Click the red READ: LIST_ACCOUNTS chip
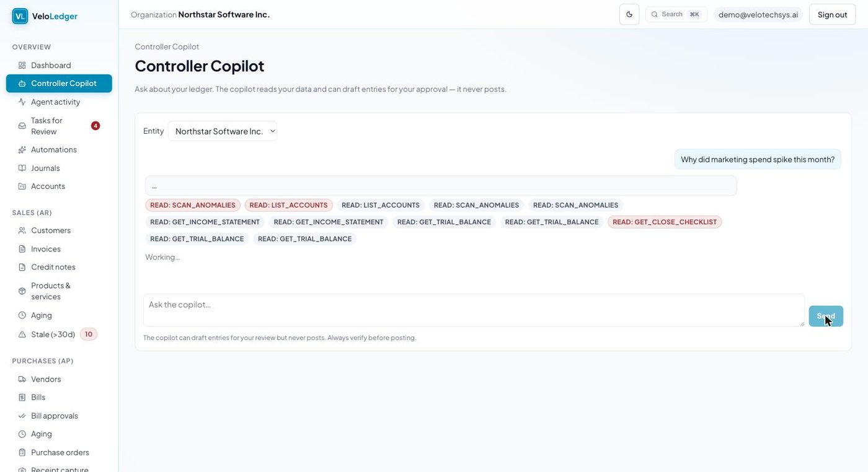868x472 pixels. (288, 205)
